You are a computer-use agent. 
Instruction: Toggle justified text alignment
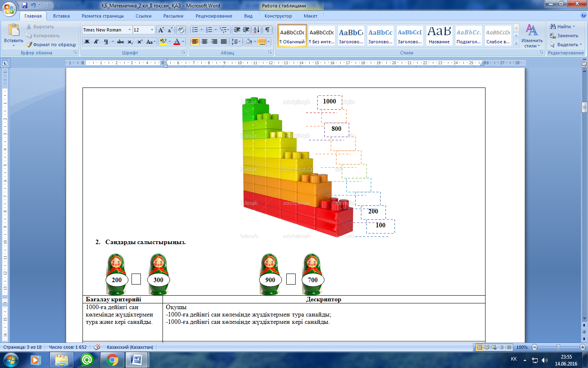[224, 42]
